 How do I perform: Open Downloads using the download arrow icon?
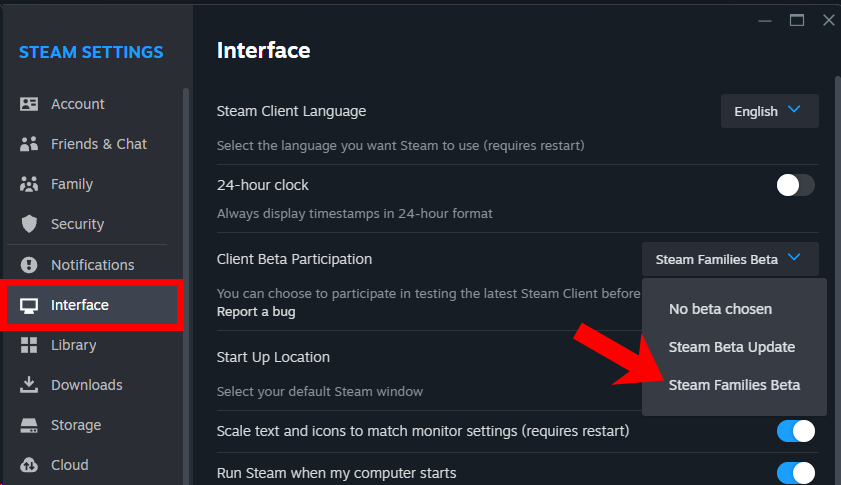[x=29, y=385]
